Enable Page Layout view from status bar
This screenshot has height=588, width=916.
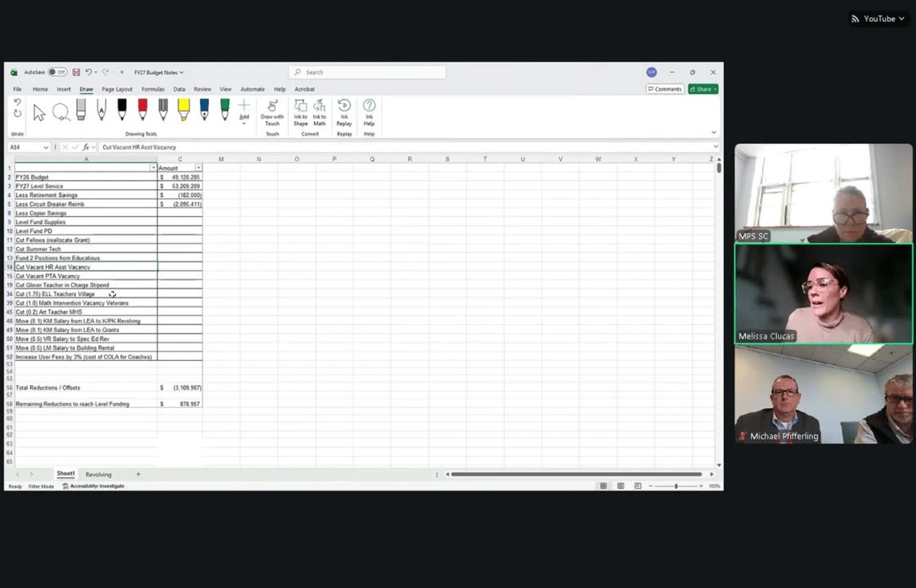pyautogui.click(x=621, y=485)
